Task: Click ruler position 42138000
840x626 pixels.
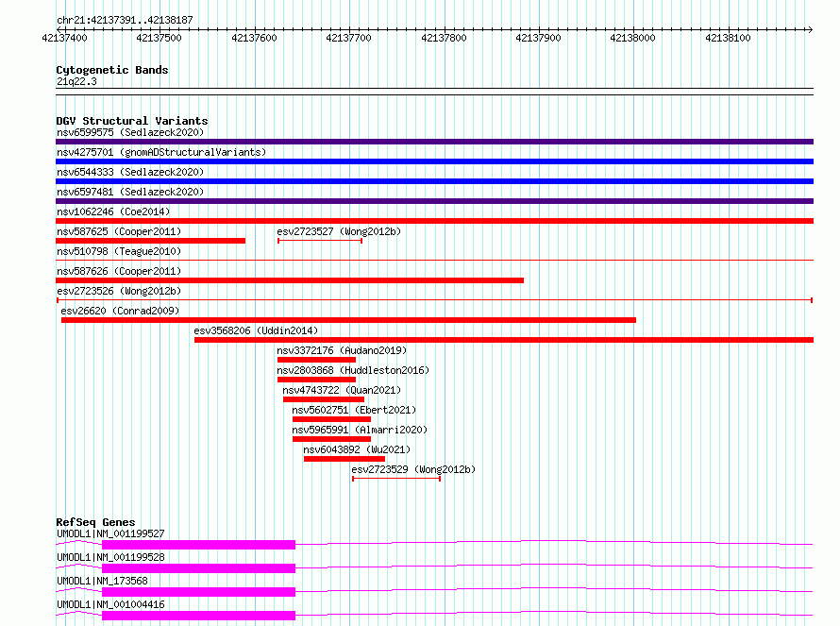Action: [x=632, y=38]
